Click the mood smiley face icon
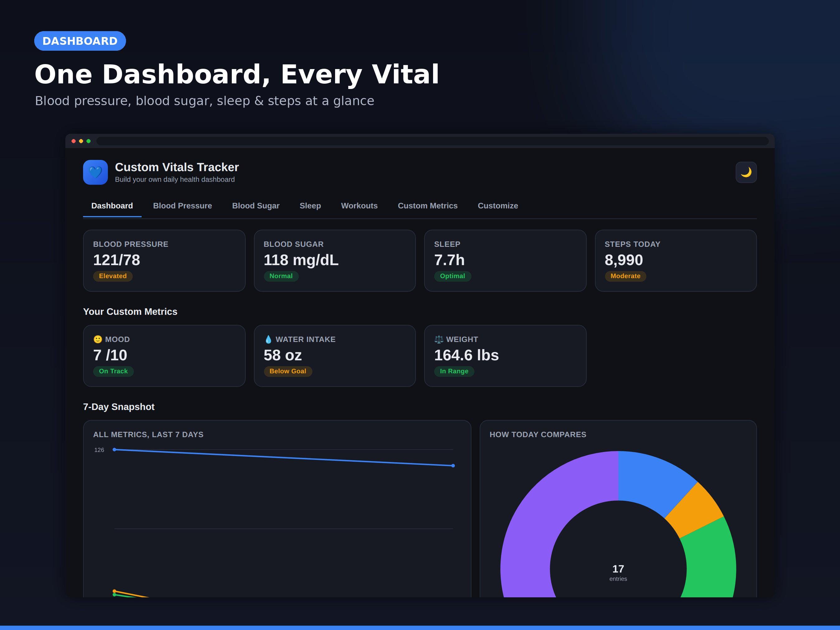The width and height of the screenshot is (840, 630). tap(98, 339)
